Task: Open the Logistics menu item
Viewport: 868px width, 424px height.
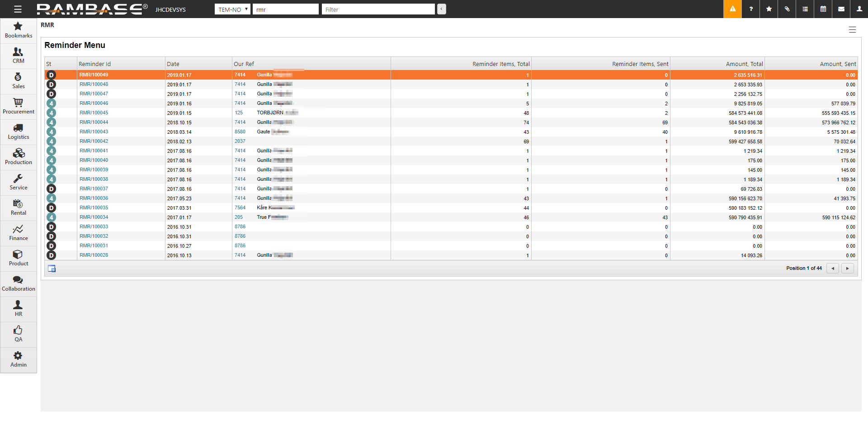Action: [18, 132]
